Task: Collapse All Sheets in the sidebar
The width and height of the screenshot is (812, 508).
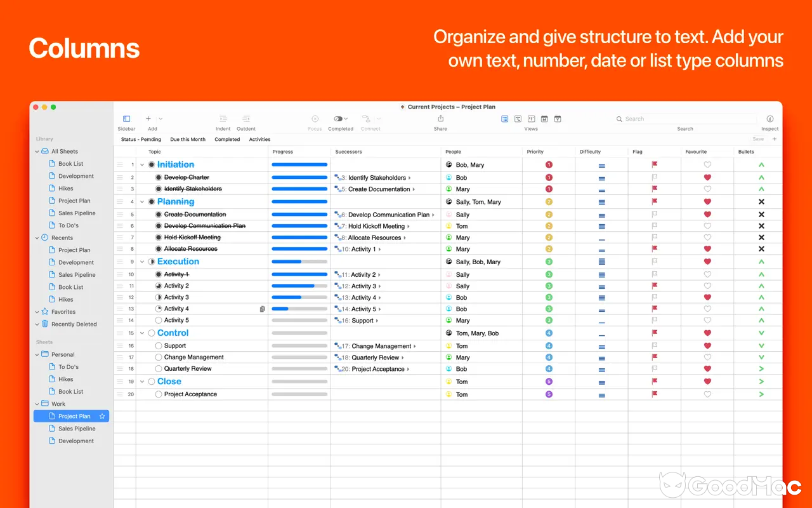Action: pyautogui.click(x=37, y=151)
